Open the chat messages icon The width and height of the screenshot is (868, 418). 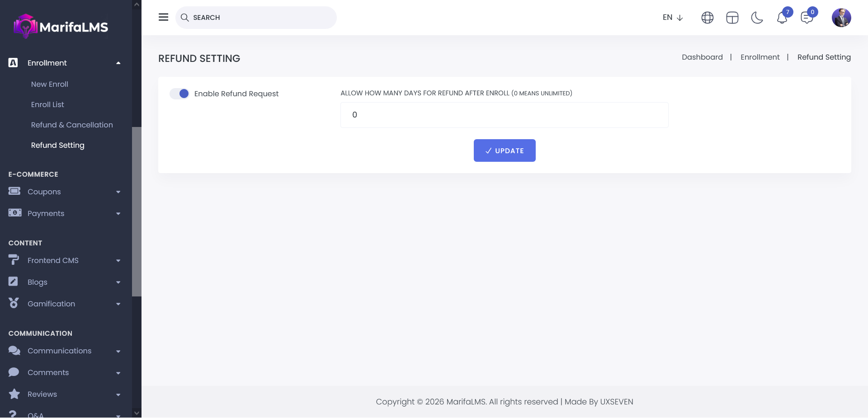pyautogui.click(x=807, y=18)
